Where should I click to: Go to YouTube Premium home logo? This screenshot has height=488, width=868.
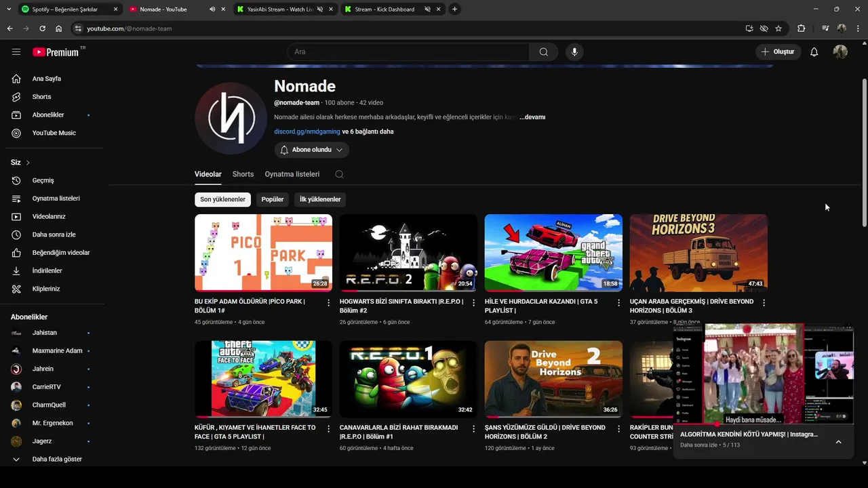click(x=56, y=52)
